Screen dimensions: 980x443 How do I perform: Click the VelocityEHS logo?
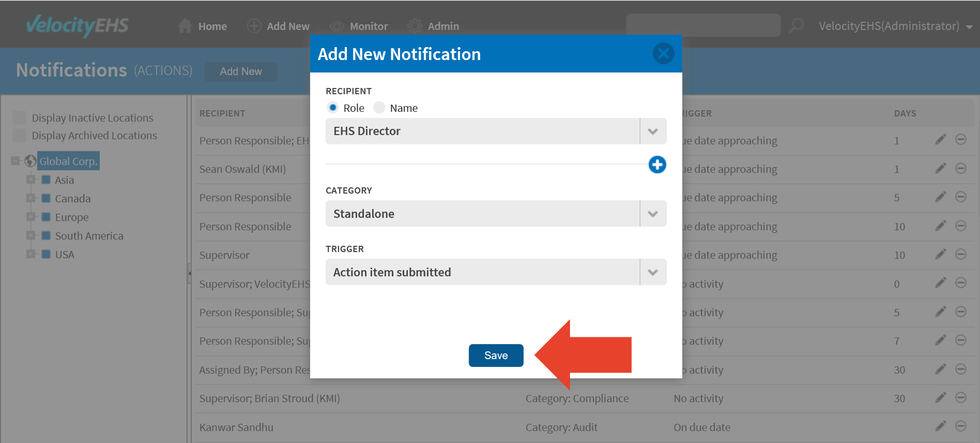click(77, 25)
